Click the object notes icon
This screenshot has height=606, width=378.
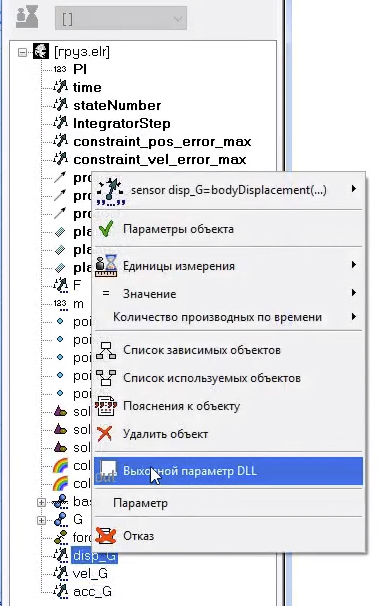point(106,406)
